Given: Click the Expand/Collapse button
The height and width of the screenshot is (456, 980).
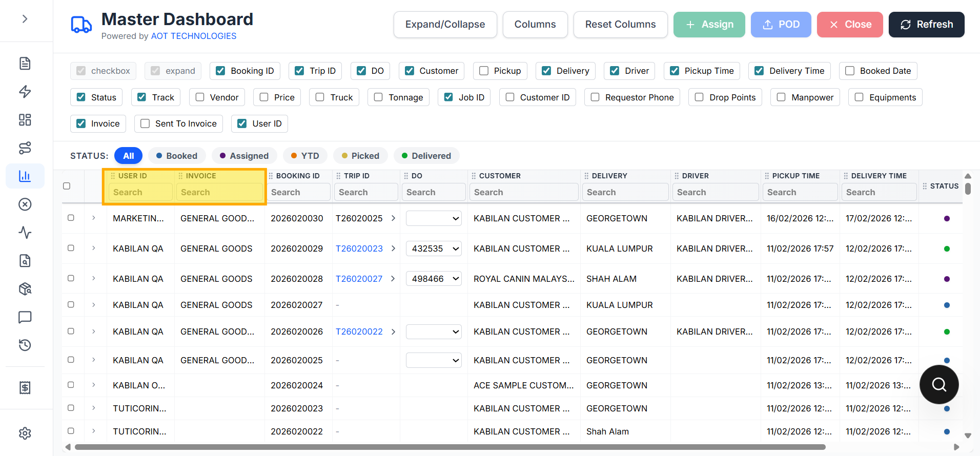Looking at the screenshot, I should coord(445,25).
